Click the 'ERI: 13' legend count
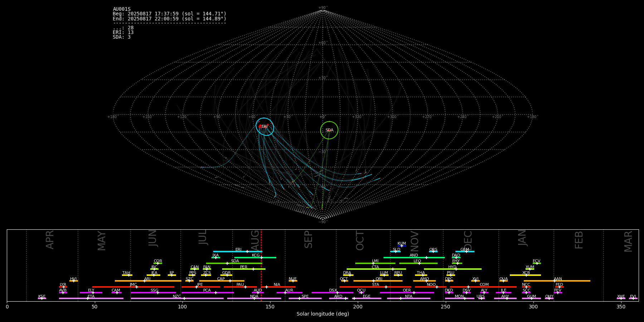The image size is (644, 322). coord(123,33)
